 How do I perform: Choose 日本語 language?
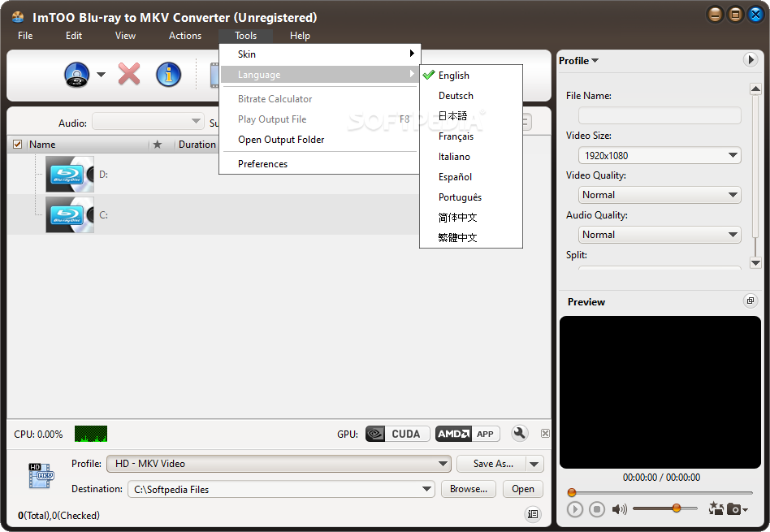pyautogui.click(x=471, y=116)
